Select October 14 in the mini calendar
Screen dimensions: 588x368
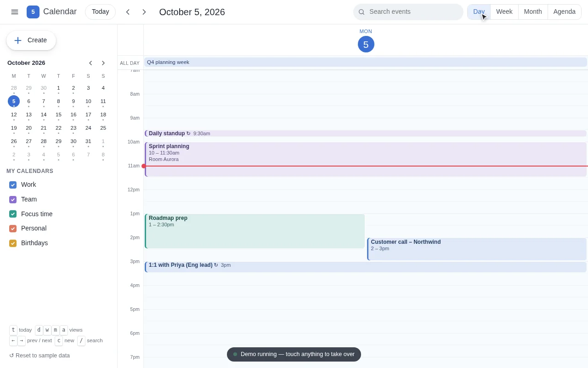click(44, 115)
